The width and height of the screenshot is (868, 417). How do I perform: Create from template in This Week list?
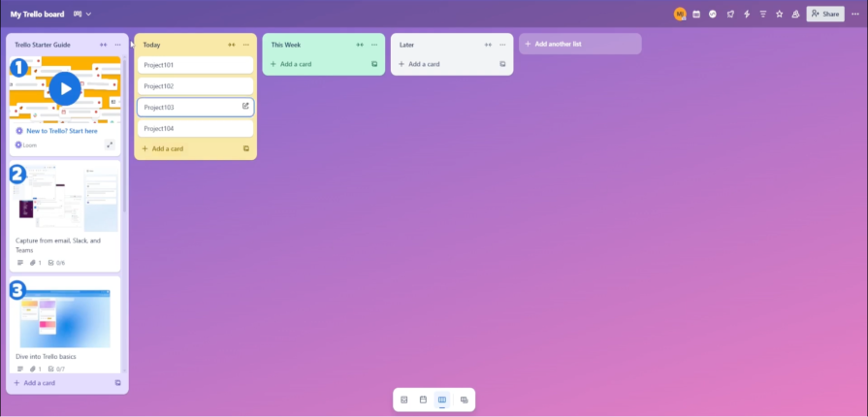tap(374, 64)
